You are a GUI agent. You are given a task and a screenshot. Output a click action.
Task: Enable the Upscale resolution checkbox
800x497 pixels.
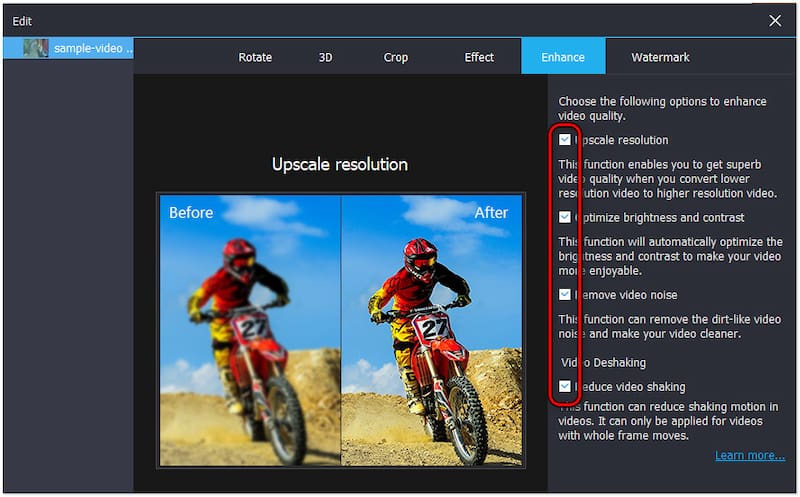coord(565,140)
